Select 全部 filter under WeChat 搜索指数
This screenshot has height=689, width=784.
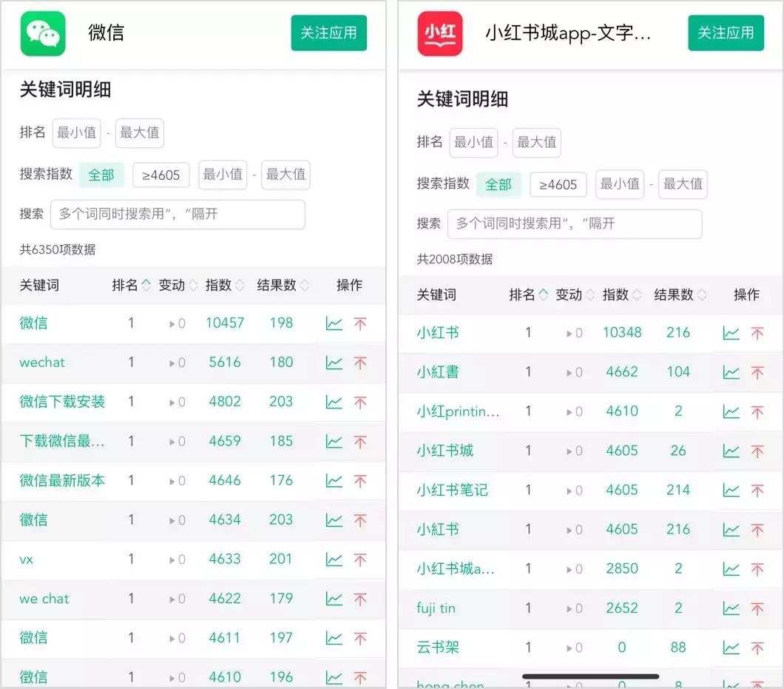tap(101, 175)
